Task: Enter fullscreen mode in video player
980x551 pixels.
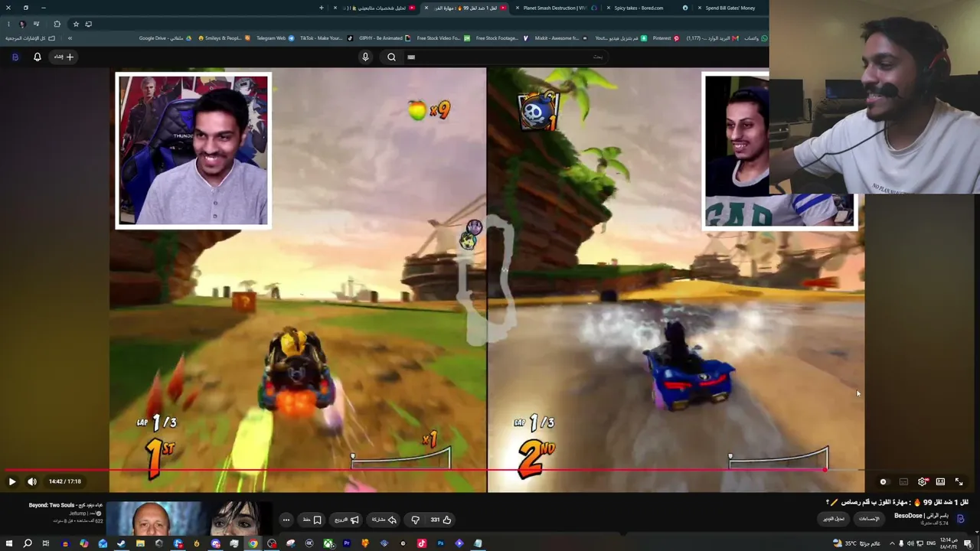Action: coord(959,481)
